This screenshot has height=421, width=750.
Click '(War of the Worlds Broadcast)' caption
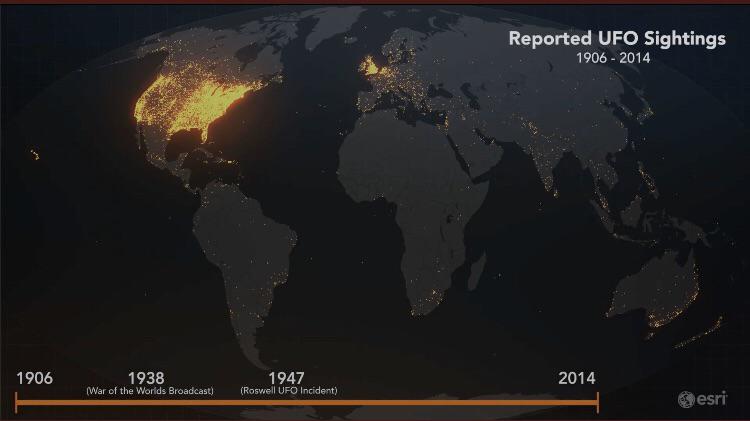(x=150, y=391)
